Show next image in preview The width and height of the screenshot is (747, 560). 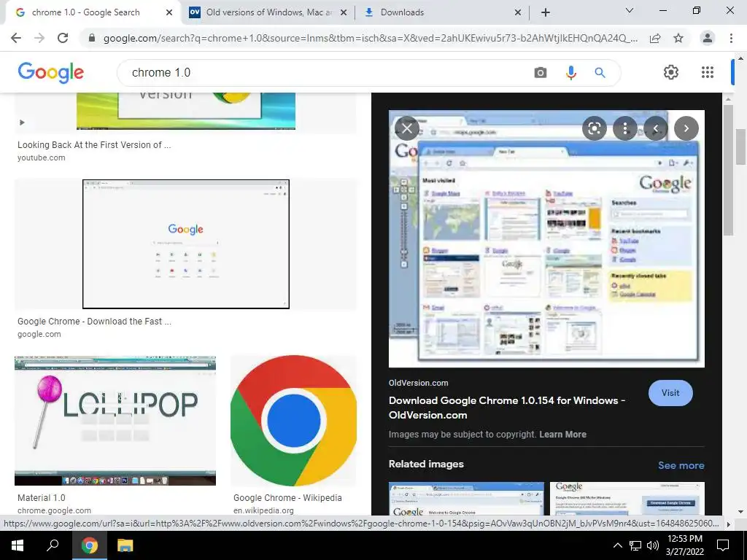[686, 128]
